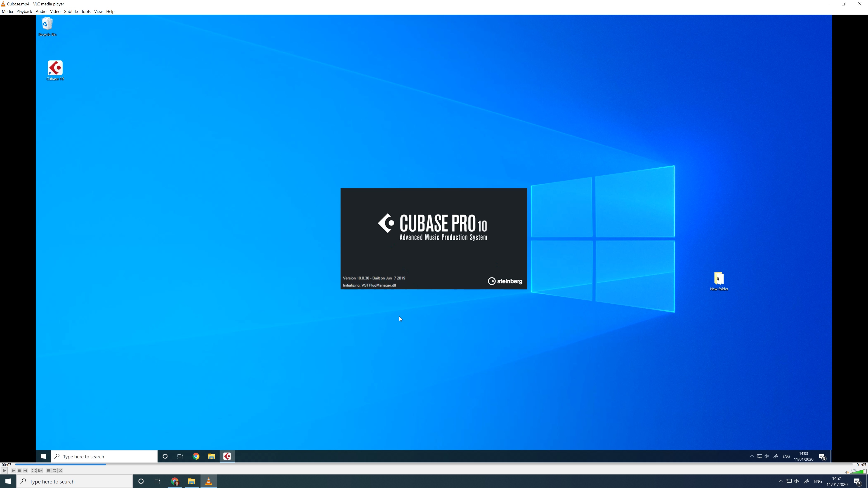Select the New folder icon in the video
The height and width of the screenshot is (488, 868).
(x=719, y=282)
